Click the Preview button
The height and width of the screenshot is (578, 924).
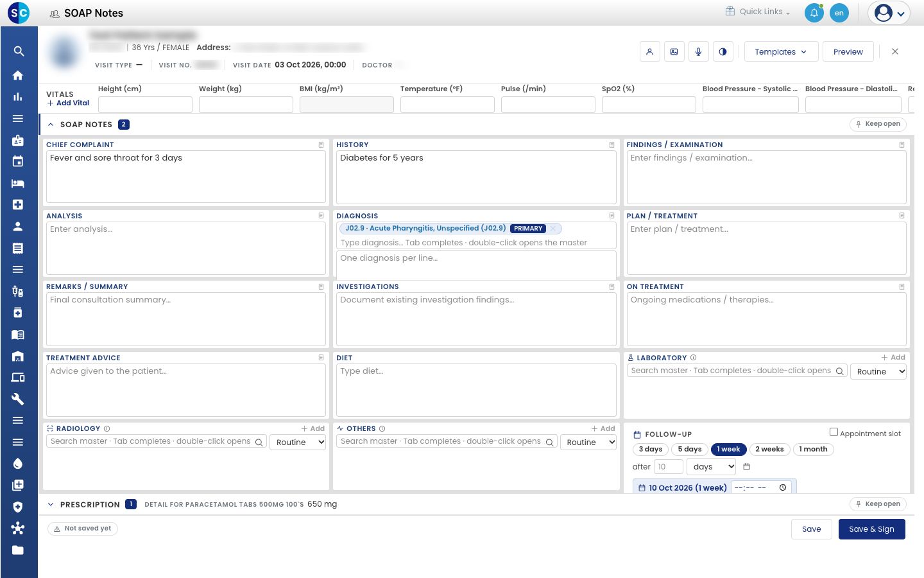click(x=848, y=52)
